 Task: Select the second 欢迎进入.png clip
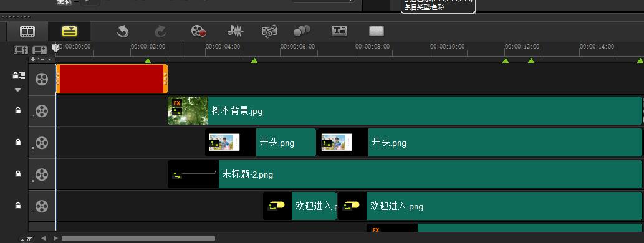tap(489, 206)
